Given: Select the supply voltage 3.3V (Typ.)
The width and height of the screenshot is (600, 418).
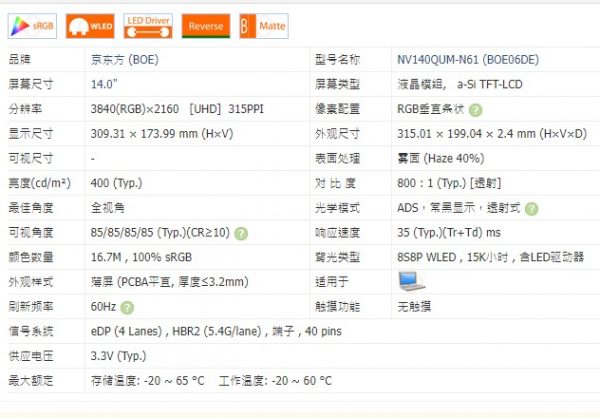Looking at the screenshot, I should coord(118,356).
